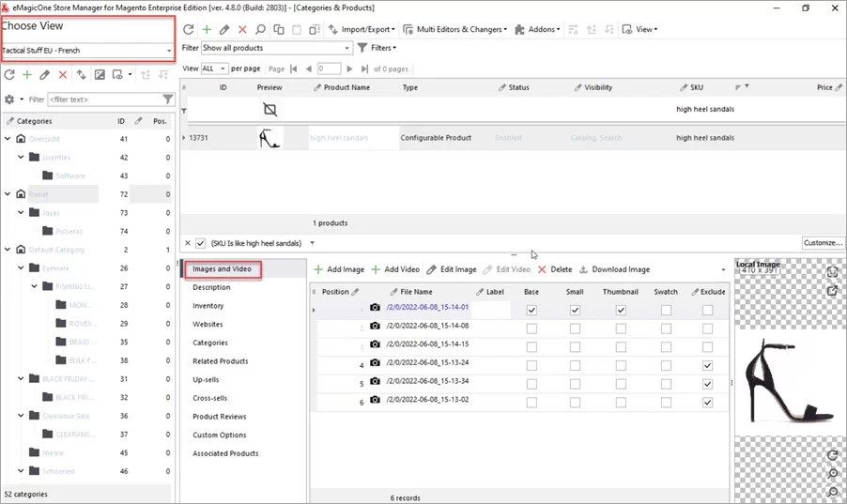This screenshot has height=504, width=847.
Task: Go to the previous page of products
Action: coord(308,69)
